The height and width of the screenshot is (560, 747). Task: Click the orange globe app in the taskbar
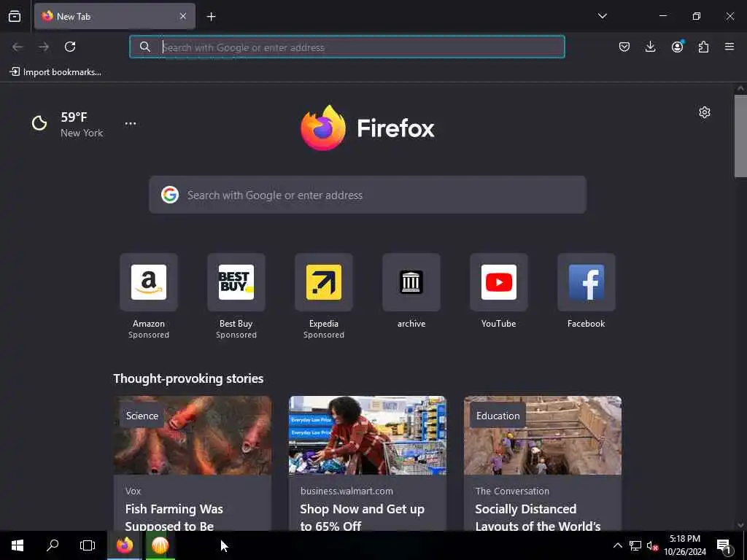tap(160, 545)
